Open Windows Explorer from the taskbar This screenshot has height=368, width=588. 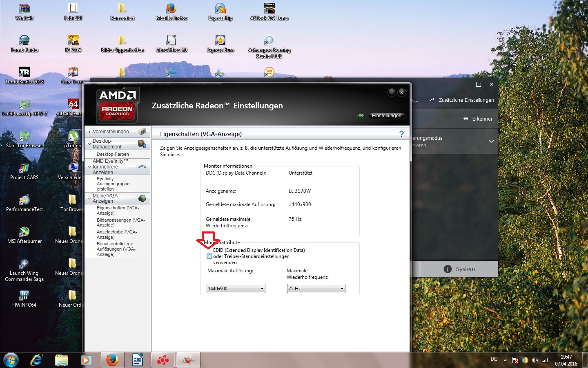pyautogui.click(x=62, y=360)
